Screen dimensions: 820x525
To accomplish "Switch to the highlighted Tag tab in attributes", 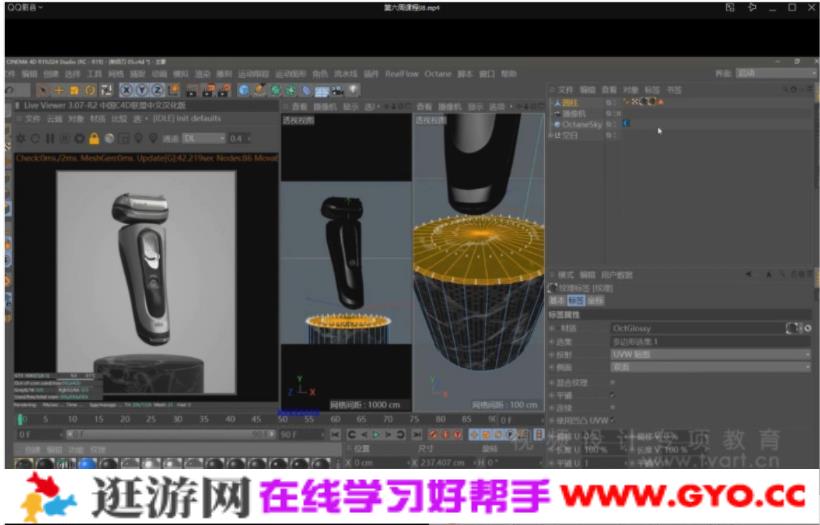I will [576, 301].
